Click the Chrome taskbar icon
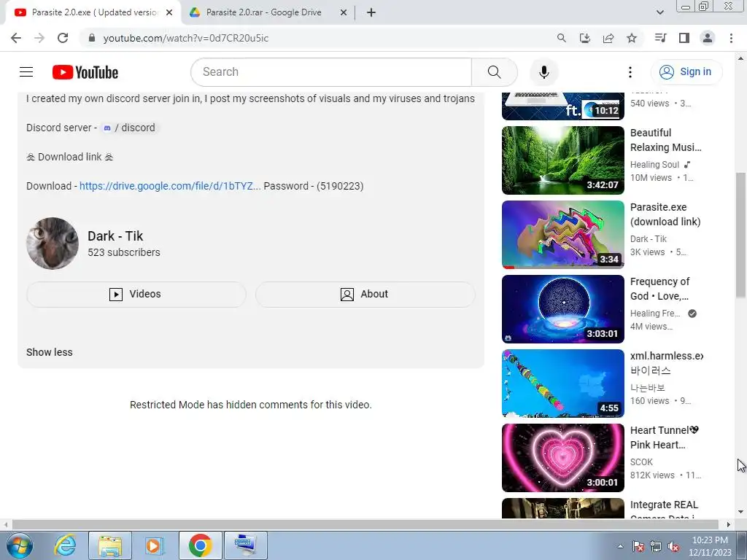Screen dimensions: 747x560 200,545
